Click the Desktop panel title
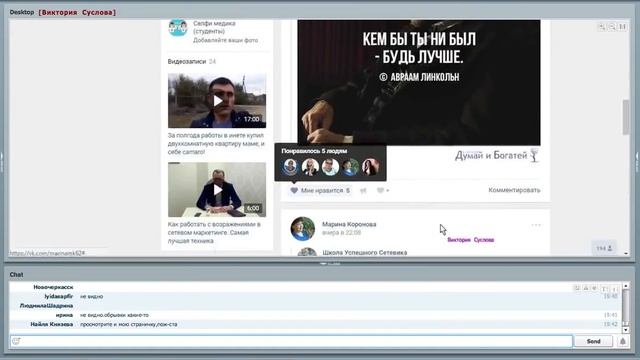 coord(22,12)
